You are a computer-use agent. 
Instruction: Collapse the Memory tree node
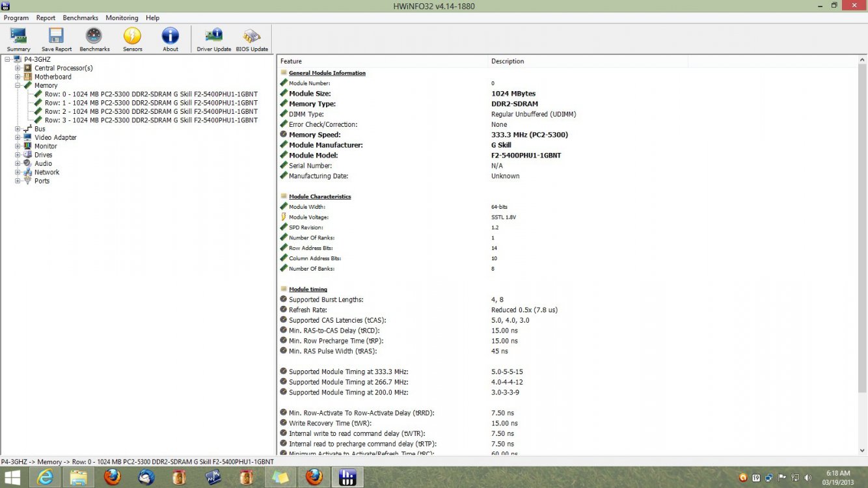(x=18, y=85)
